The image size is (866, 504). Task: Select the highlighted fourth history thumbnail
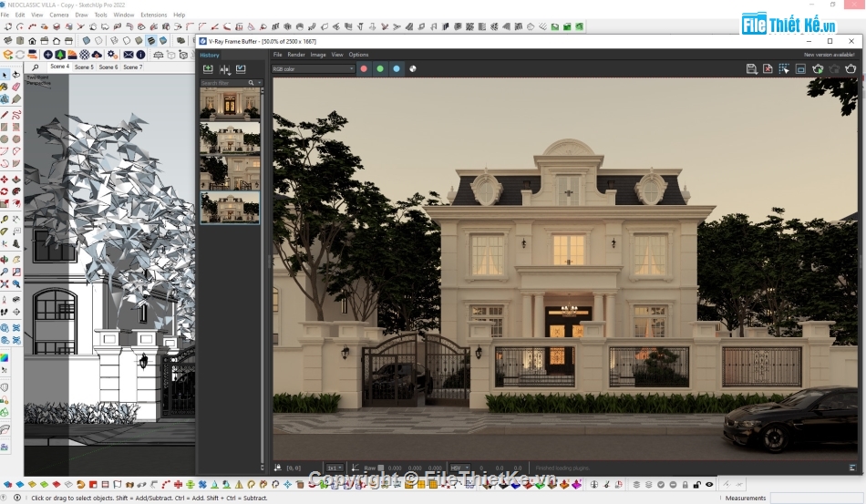[x=230, y=207]
